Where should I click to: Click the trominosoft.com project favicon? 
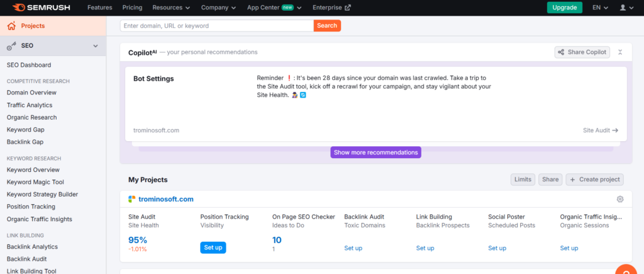coord(132,199)
